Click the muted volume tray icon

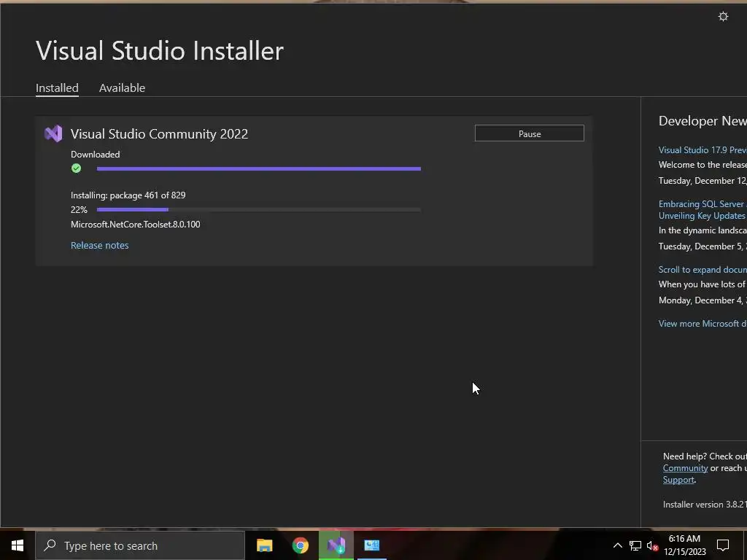pyautogui.click(x=652, y=545)
